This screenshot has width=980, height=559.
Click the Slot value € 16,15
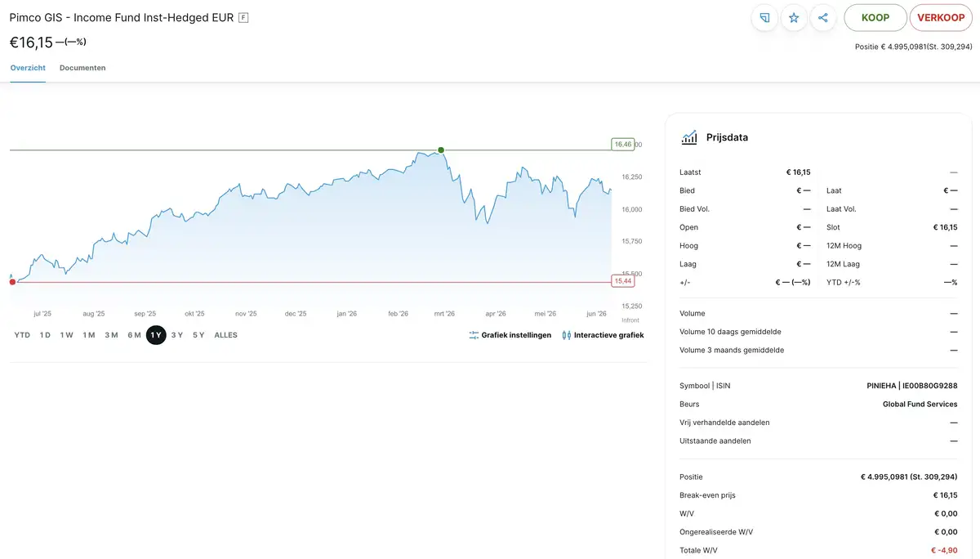point(946,227)
